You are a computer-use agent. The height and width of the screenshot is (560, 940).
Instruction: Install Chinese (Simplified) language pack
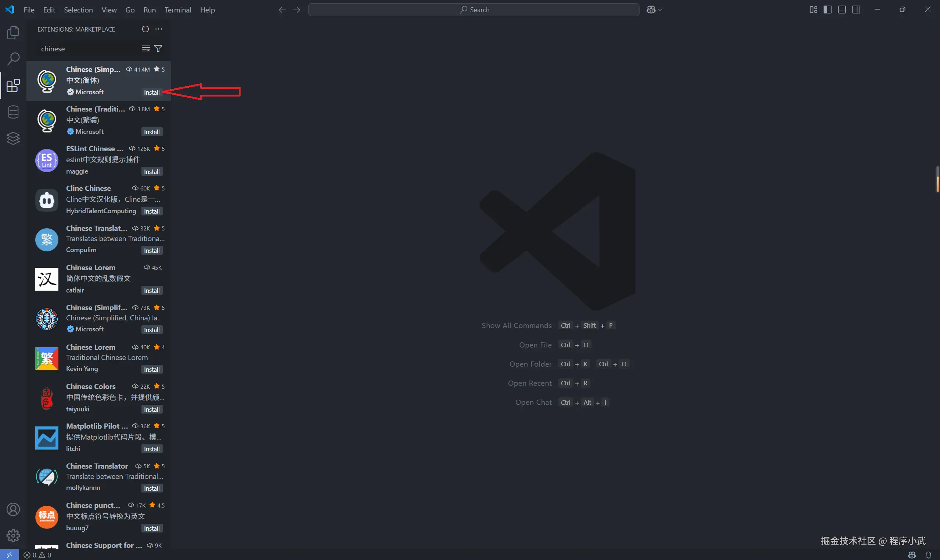pos(152,92)
